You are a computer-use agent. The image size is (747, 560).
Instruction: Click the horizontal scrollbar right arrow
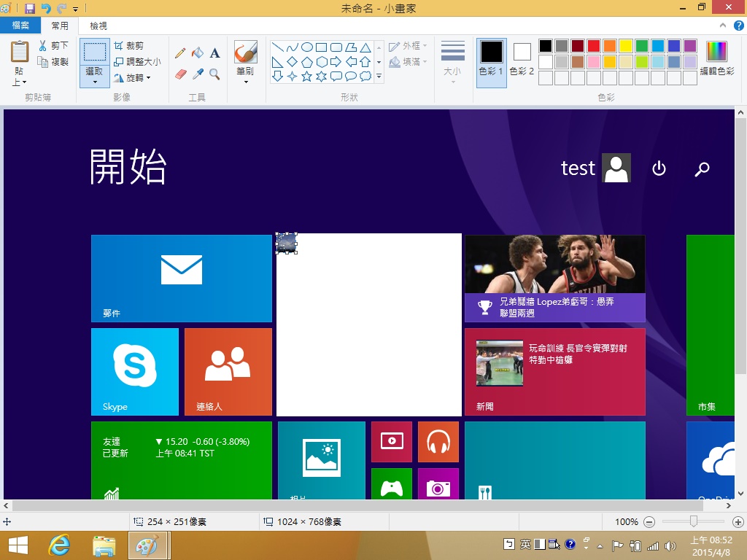click(x=729, y=506)
